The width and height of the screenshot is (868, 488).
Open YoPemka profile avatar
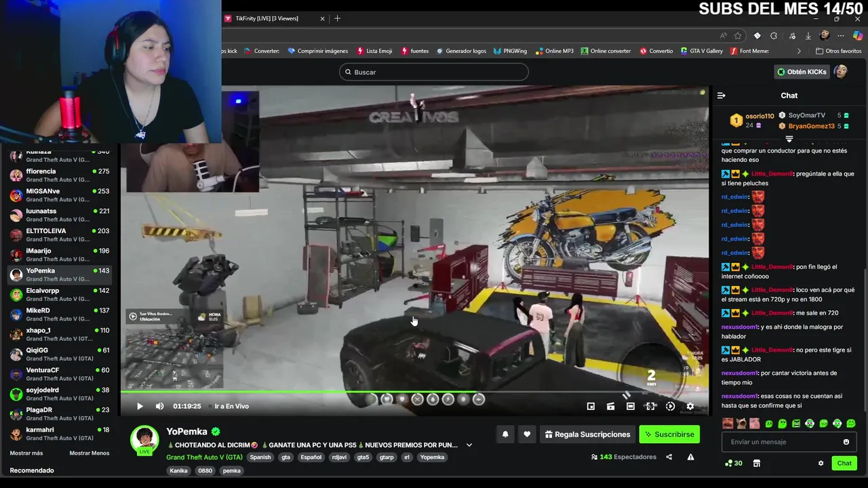[144, 440]
